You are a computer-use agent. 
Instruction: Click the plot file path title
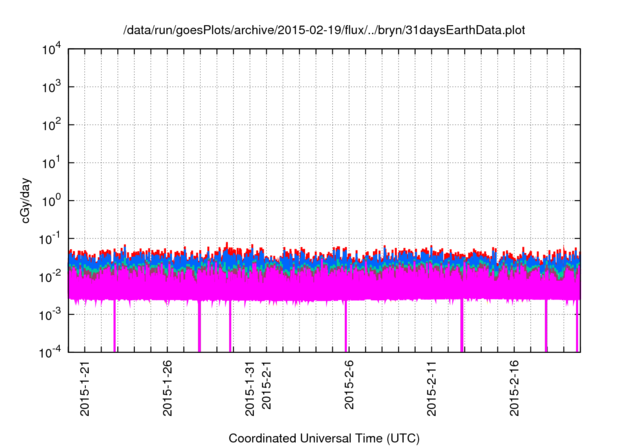(324, 30)
